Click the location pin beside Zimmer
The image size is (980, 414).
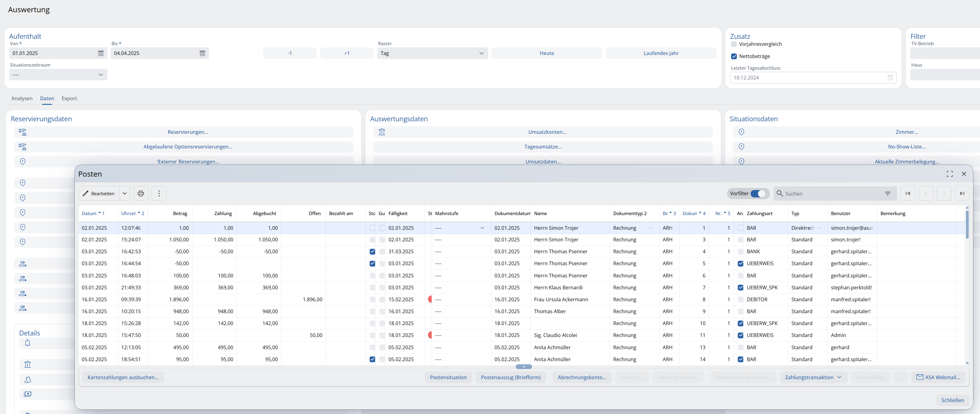click(x=741, y=132)
